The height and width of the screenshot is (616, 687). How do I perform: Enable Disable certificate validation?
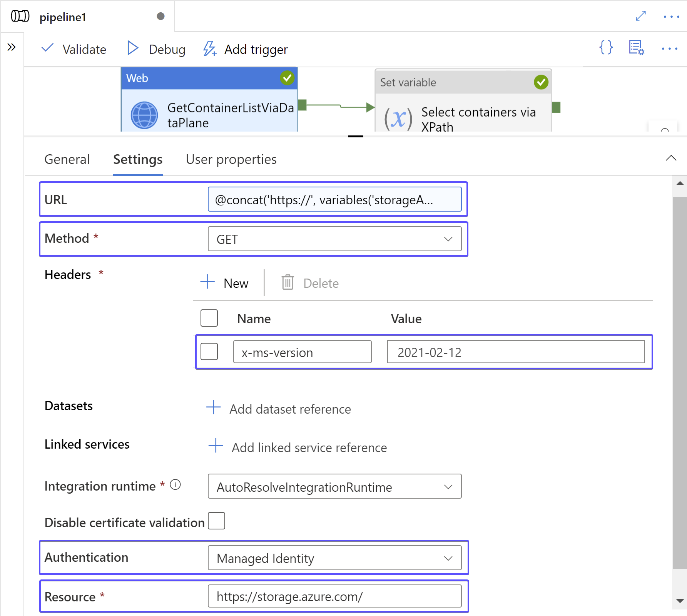[216, 521]
